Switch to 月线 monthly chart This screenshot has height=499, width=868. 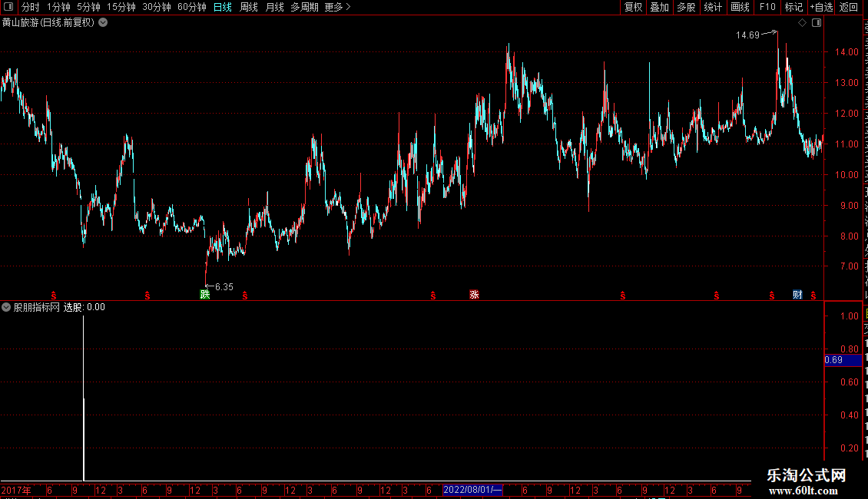click(274, 7)
